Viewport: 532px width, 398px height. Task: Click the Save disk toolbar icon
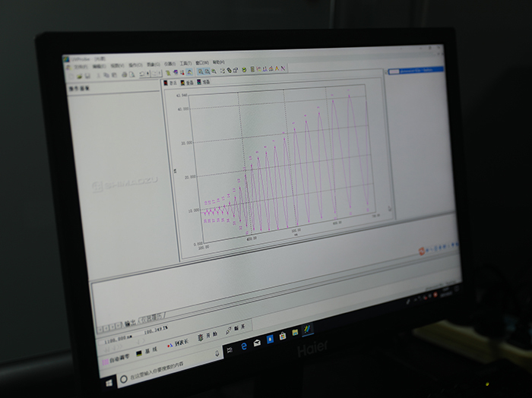click(x=87, y=75)
